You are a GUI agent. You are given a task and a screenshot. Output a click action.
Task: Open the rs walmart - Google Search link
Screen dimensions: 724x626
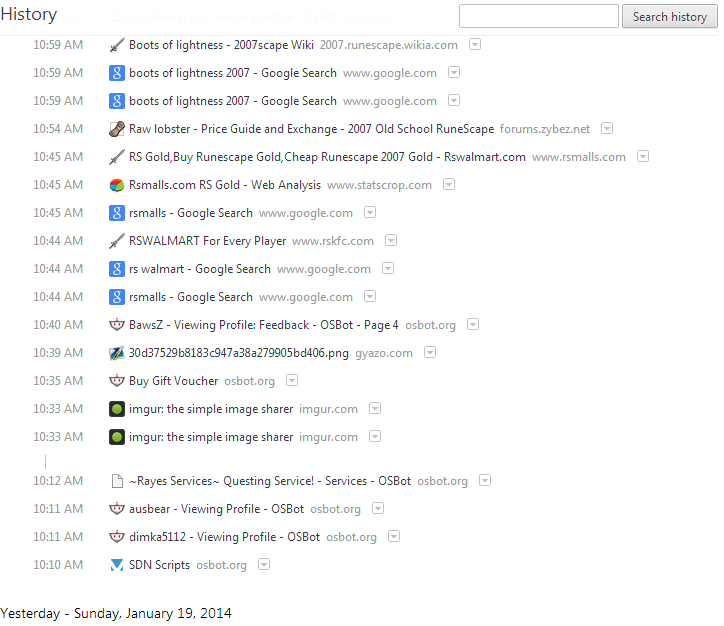(x=199, y=269)
